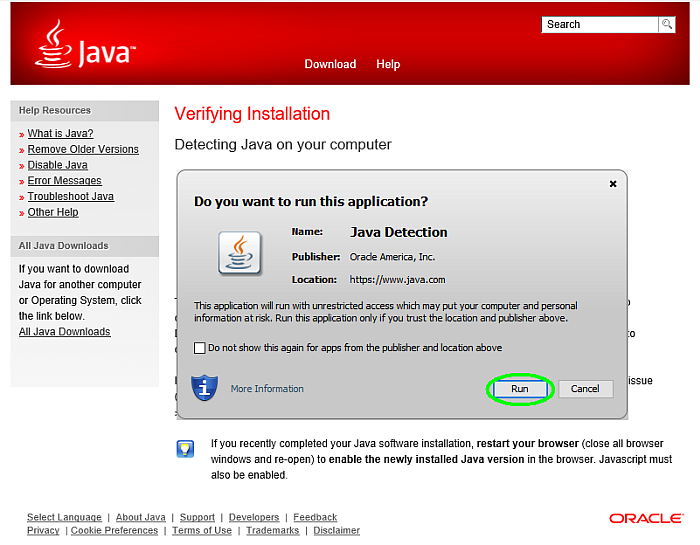Open 'Troubleshoot Java' link
This screenshot has height=545, width=700.
(x=71, y=196)
